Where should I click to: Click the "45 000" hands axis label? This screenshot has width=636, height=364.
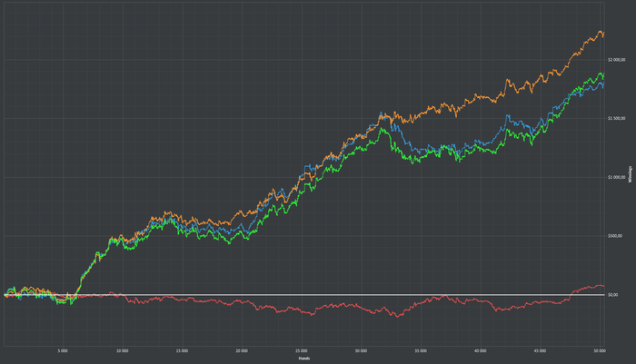pyautogui.click(x=540, y=351)
